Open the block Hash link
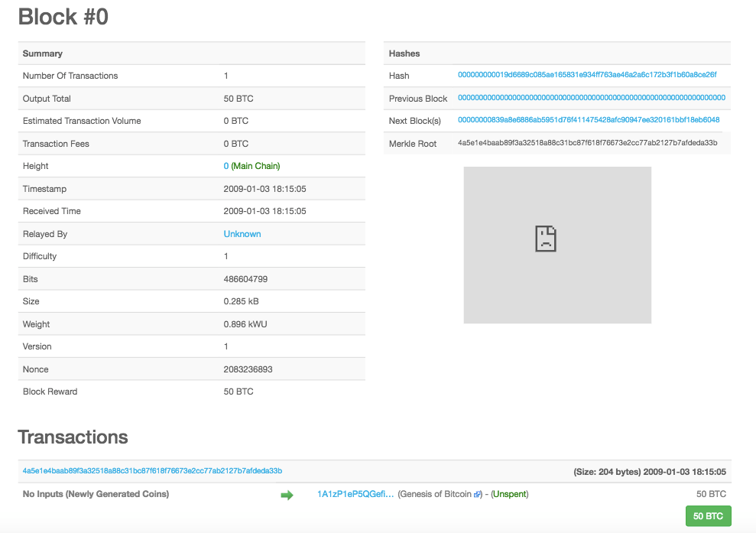The image size is (756, 533). tap(587, 75)
